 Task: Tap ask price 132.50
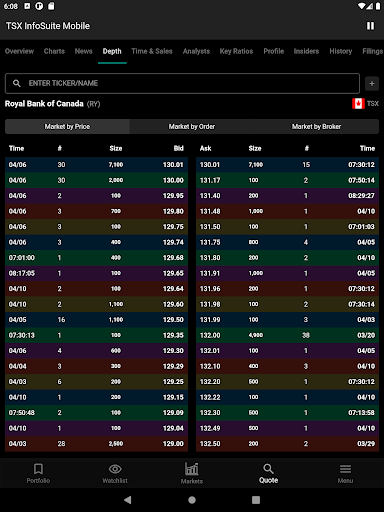point(210,444)
